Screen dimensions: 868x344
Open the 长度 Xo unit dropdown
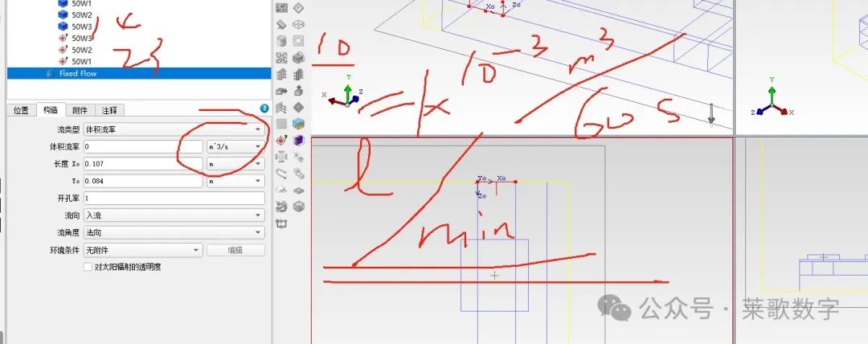(x=235, y=164)
